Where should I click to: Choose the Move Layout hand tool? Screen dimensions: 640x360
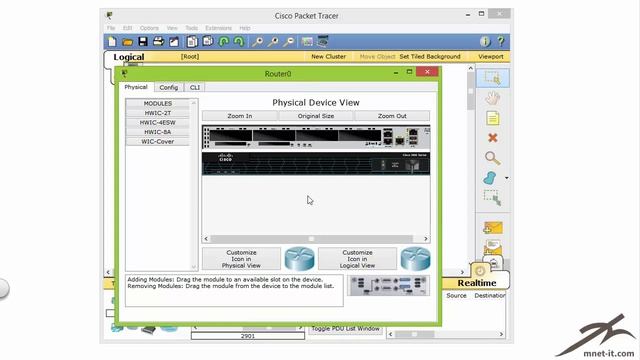[493, 98]
